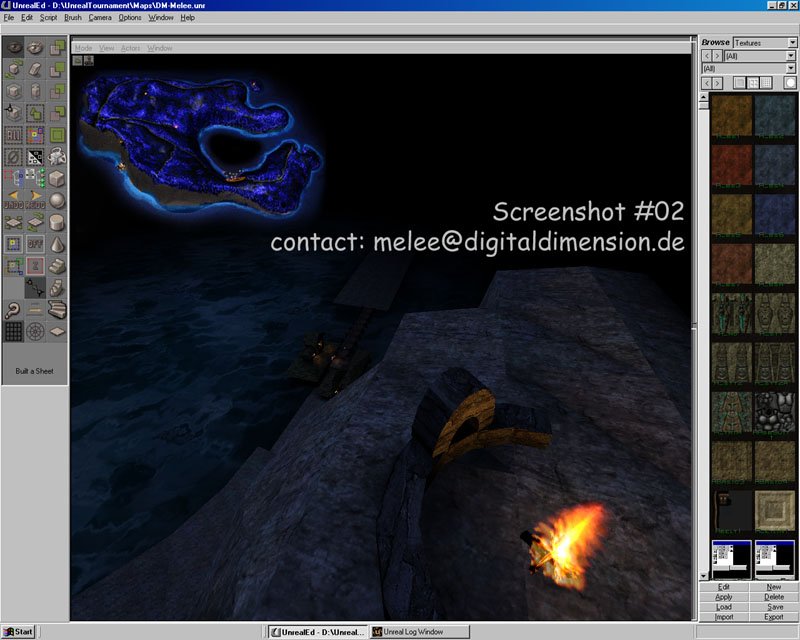Switch texture browser to small grid thumbnail view

pyautogui.click(x=766, y=83)
